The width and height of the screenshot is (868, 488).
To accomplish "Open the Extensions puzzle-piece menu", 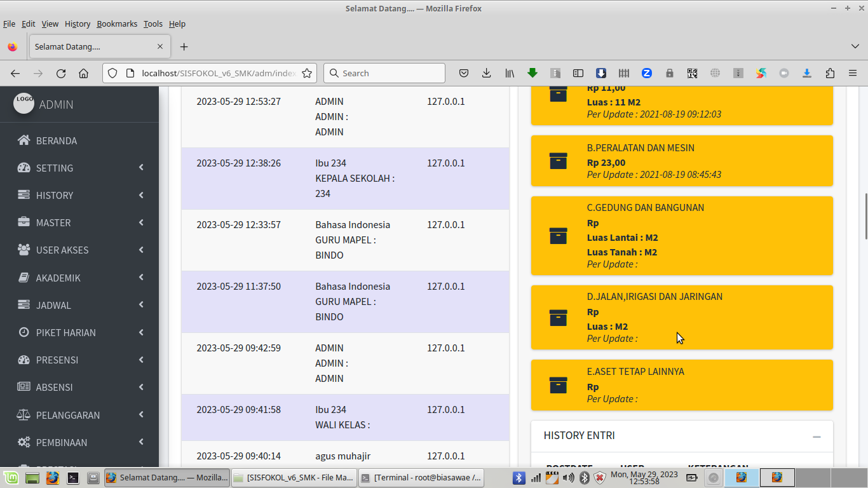I will [x=830, y=73].
